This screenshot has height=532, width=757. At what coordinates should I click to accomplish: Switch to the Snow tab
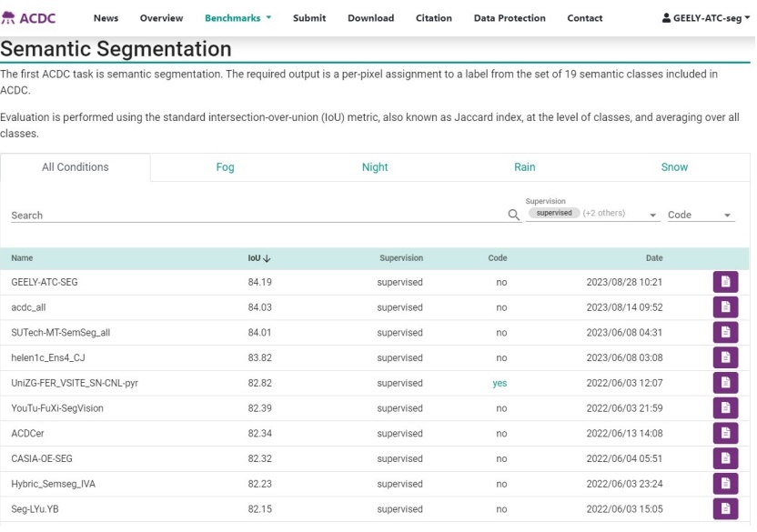pos(674,167)
